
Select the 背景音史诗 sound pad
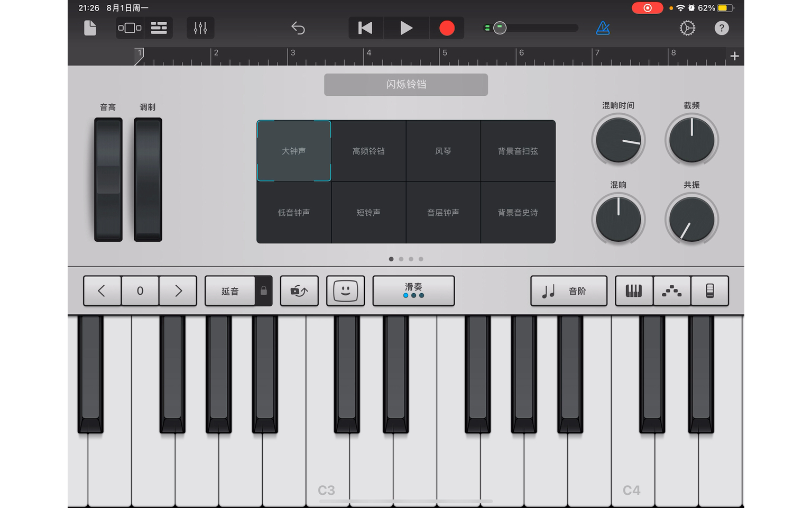(x=518, y=213)
